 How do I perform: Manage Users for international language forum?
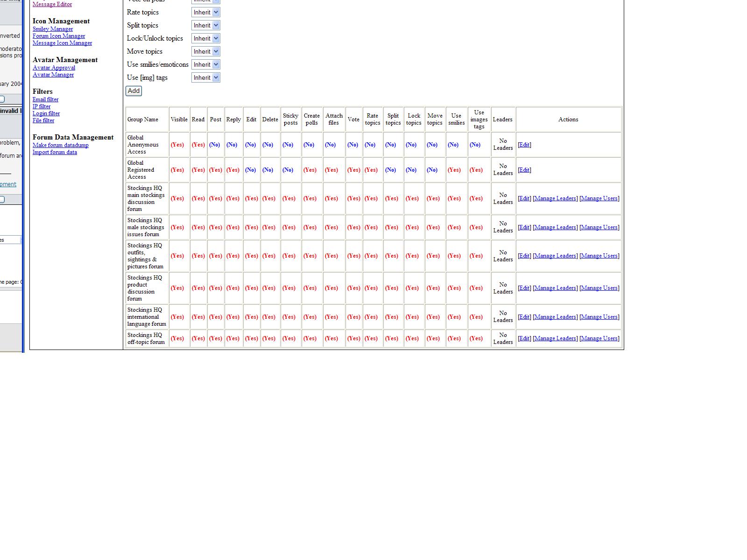pyautogui.click(x=599, y=317)
